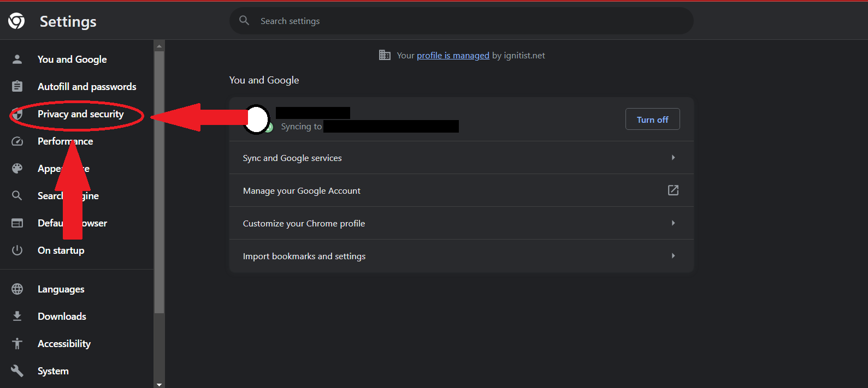Turn off sync button
Screen dimensions: 868x388
click(652, 119)
